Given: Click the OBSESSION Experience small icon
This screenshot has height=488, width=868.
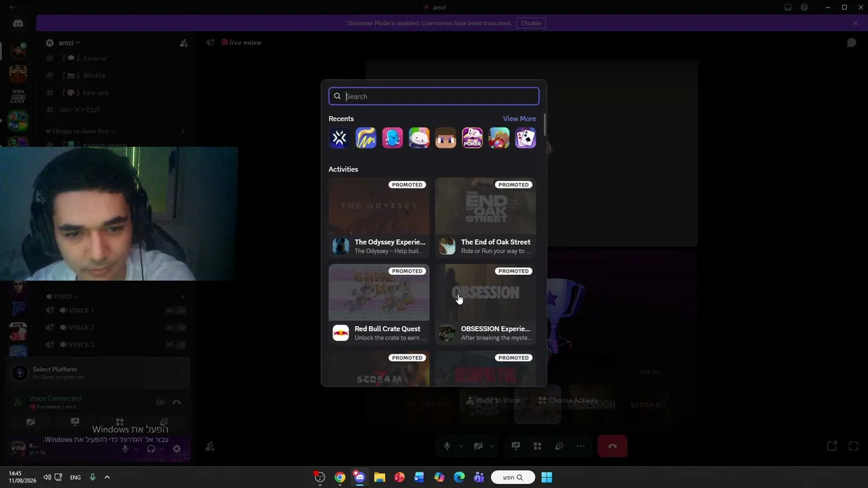Looking at the screenshot, I should pos(447,333).
